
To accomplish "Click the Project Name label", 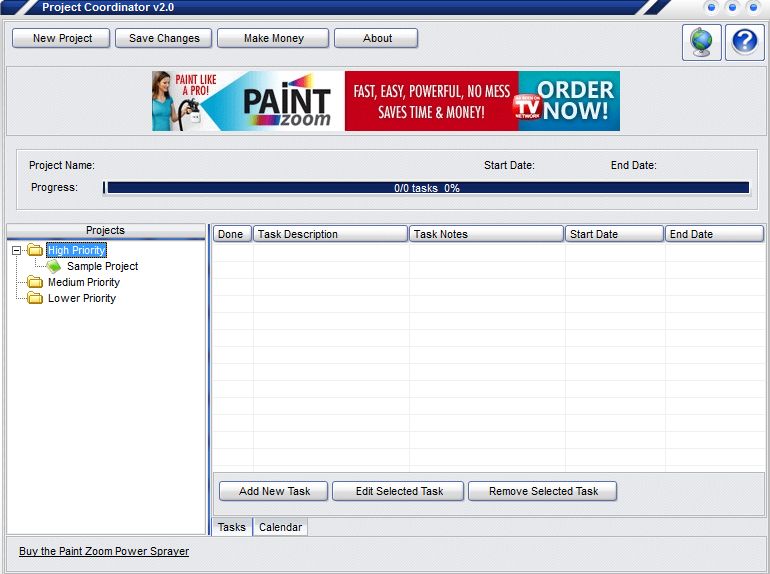I will (62, 165).
